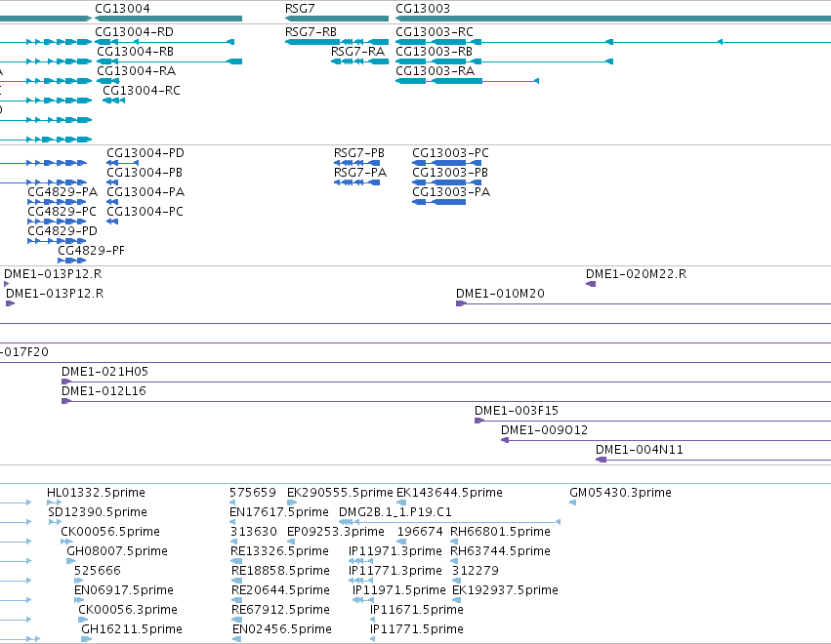The image size is (831, 644).
Task: Click the CG4829-PD protein label
Action: tap(62, 231)
